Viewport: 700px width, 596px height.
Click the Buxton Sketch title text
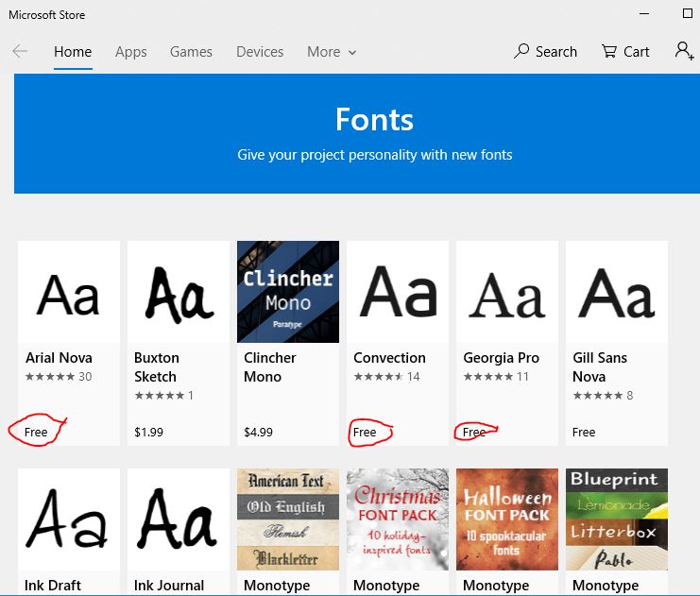157,367
